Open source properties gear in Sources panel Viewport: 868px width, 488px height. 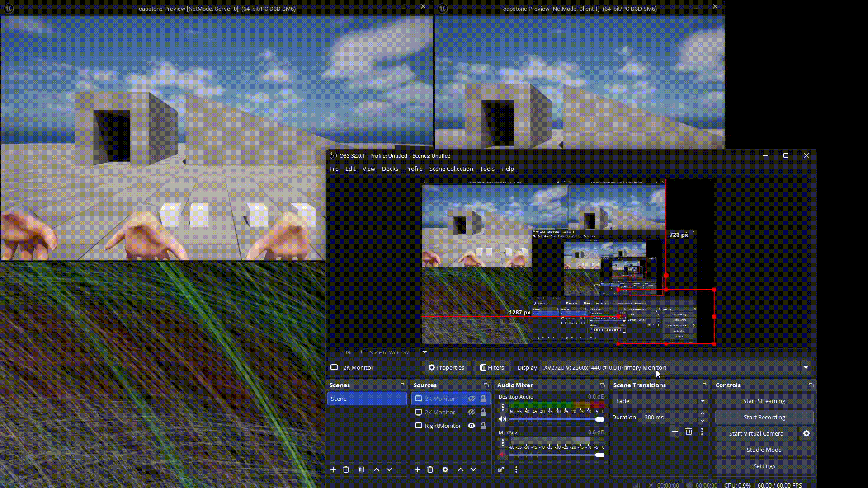point(445,469)
